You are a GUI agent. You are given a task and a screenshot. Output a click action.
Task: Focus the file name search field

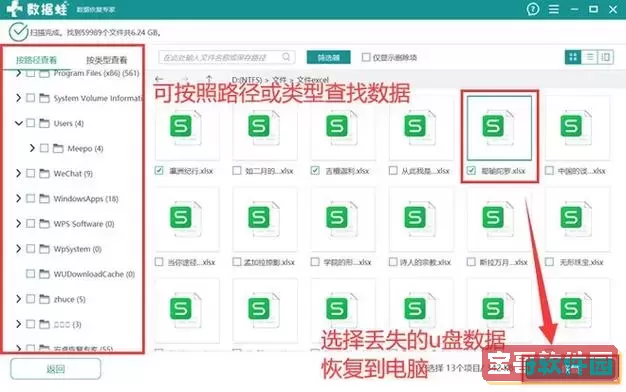coord(227,57)
